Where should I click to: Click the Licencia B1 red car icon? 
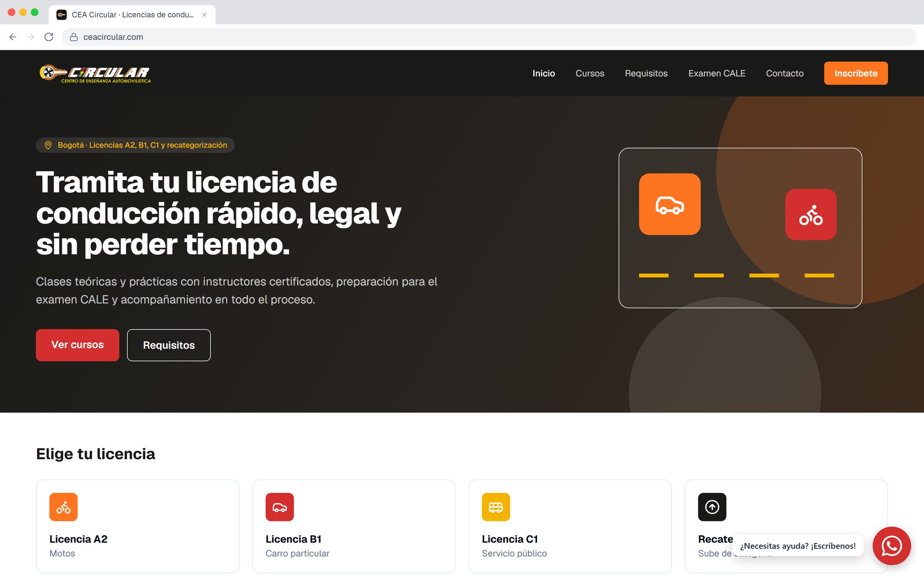[280, 507]
